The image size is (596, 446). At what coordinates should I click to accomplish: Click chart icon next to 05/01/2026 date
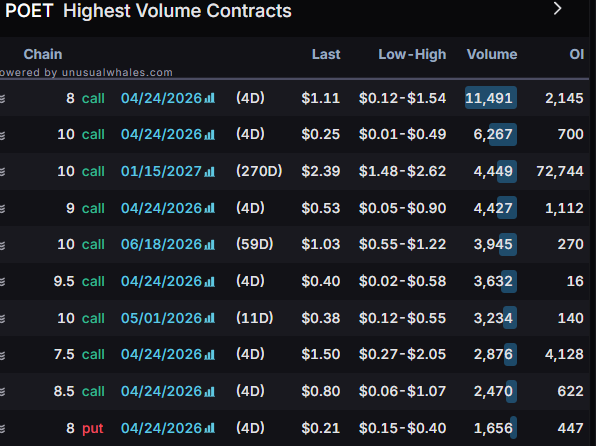tap(209, 318)
